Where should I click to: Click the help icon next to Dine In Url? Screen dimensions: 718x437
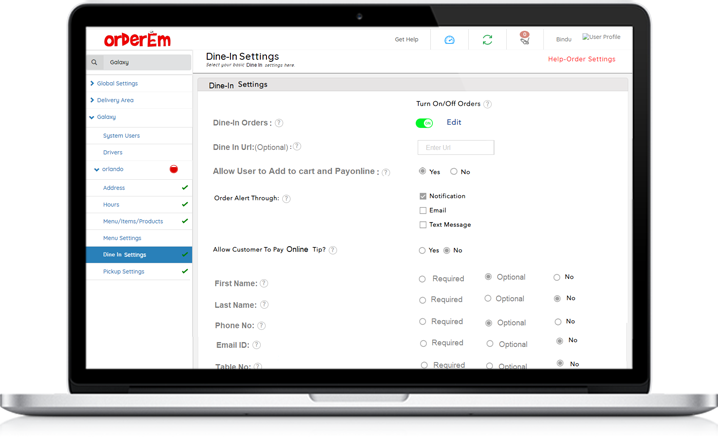297,147
